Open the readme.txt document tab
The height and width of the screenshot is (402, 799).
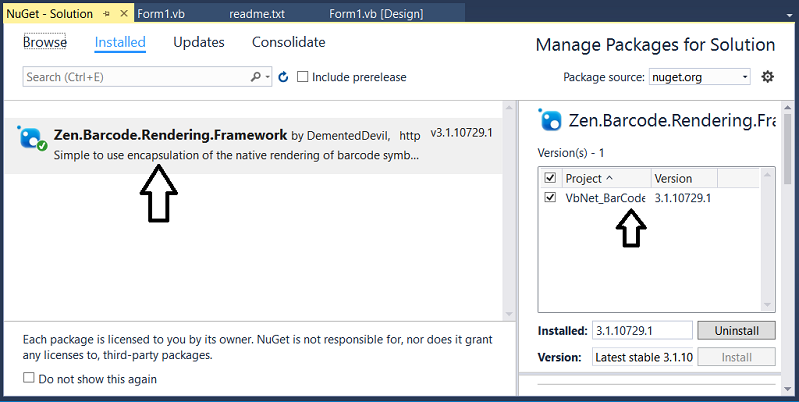click(x=257, y=14)
